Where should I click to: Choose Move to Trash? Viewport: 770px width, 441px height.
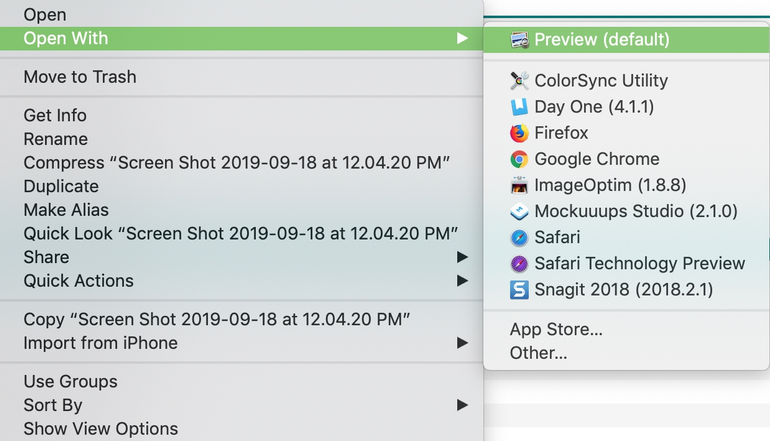tap(80, 77)
